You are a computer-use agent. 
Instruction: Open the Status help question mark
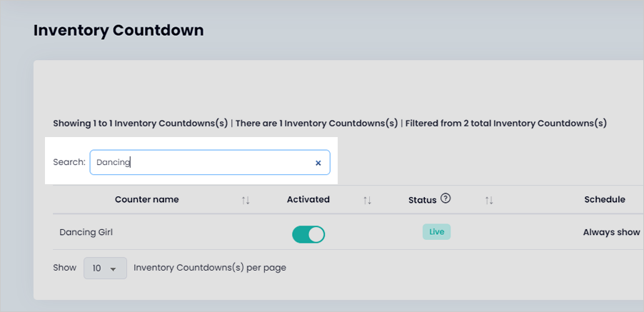[446, 198]
